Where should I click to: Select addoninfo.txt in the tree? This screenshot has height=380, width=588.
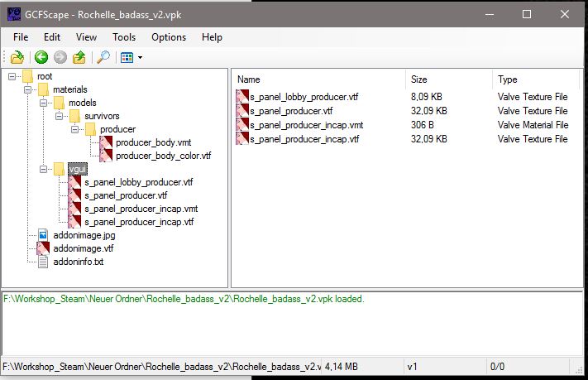click(x=79, y=262)
